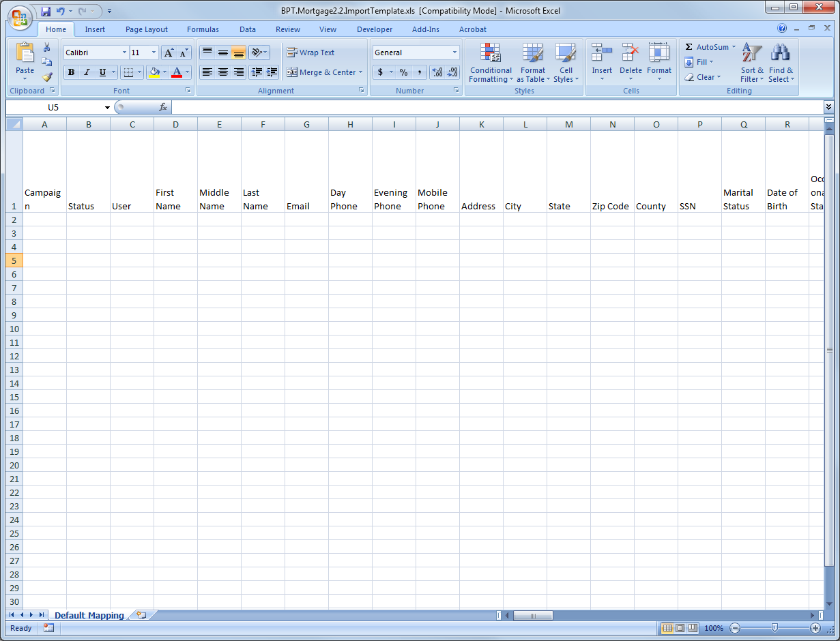Open the Formulas ribbon tab
This screenshot has height=641, width=840.
203,29
